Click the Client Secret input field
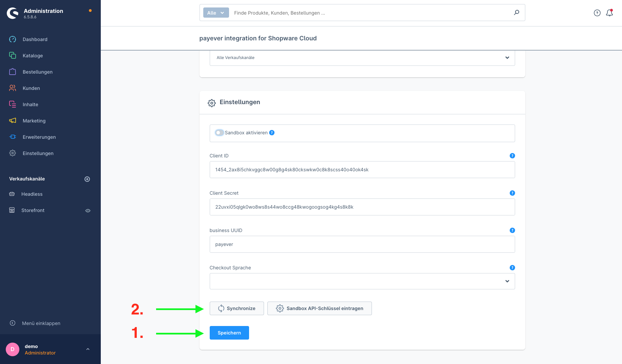The width and height of the screenshot is (622, 364). [x=362, y=207]
